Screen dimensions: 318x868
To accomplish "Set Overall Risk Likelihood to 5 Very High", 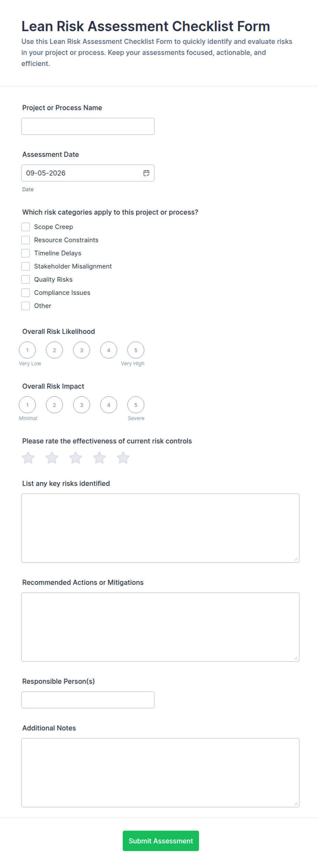I will (x=136, y=350).
